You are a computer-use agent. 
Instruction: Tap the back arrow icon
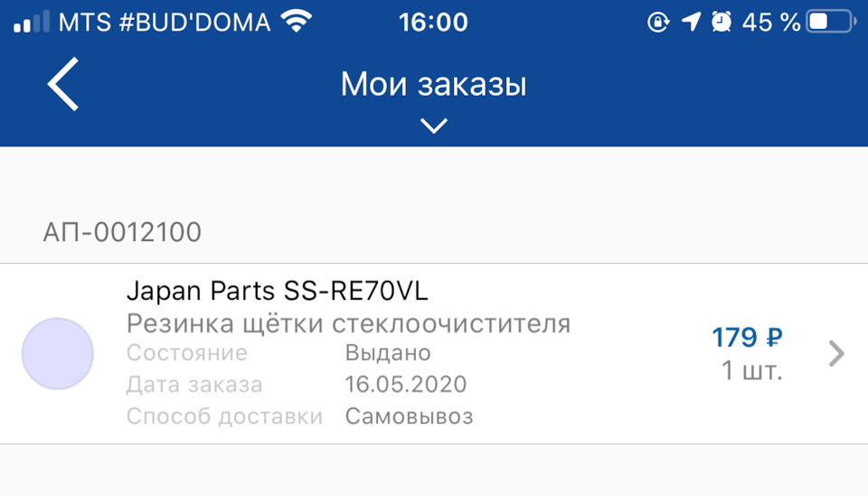pos(63,84)
